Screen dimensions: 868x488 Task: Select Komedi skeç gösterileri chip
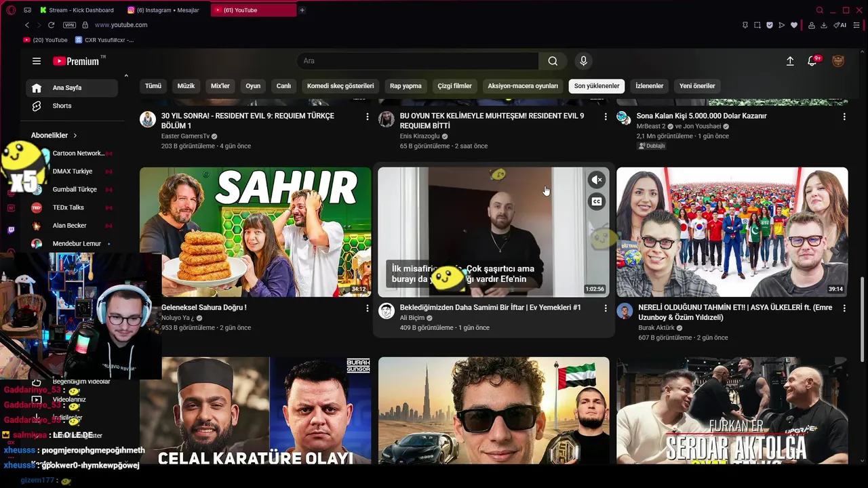coord(340,86)
